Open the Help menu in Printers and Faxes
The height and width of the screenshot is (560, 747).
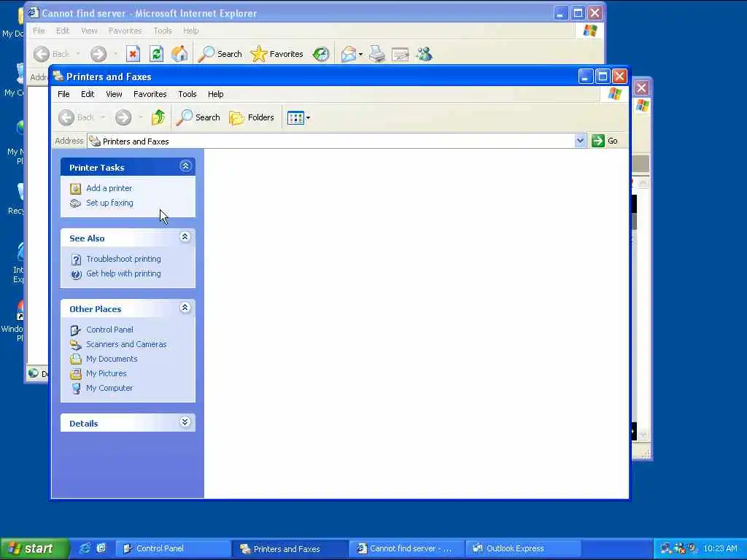pyautogui.click(x=215, y=94)
